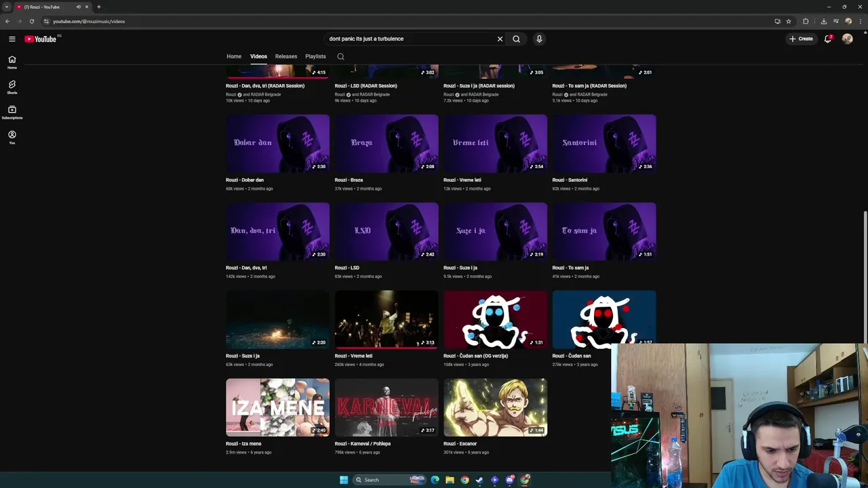Switch to the channel Home tab
868x488 pixels.
click(234, 56)
